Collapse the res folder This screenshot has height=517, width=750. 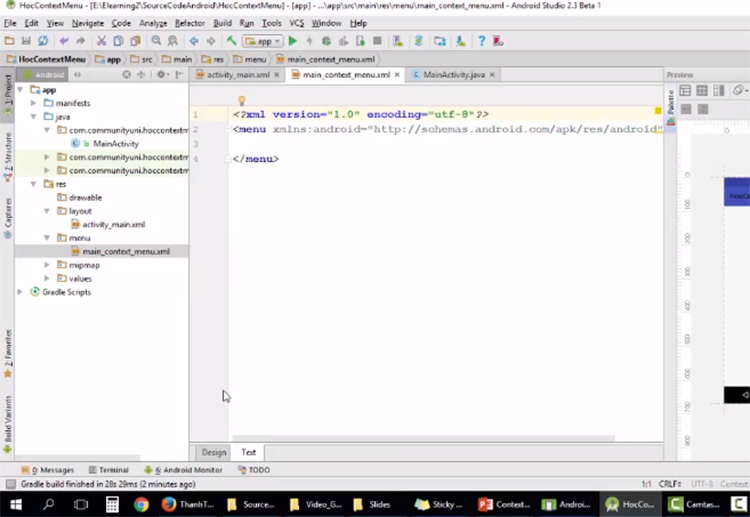[35, 184]
